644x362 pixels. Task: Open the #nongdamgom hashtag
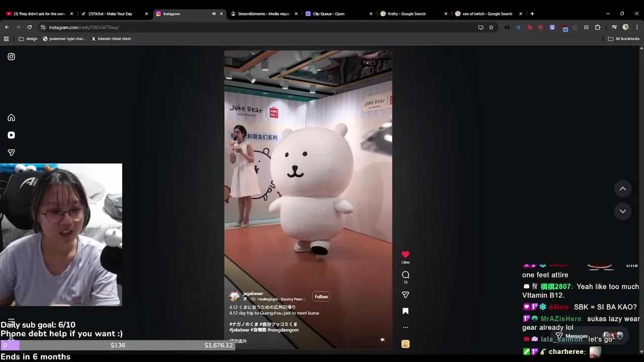(283, 330)
